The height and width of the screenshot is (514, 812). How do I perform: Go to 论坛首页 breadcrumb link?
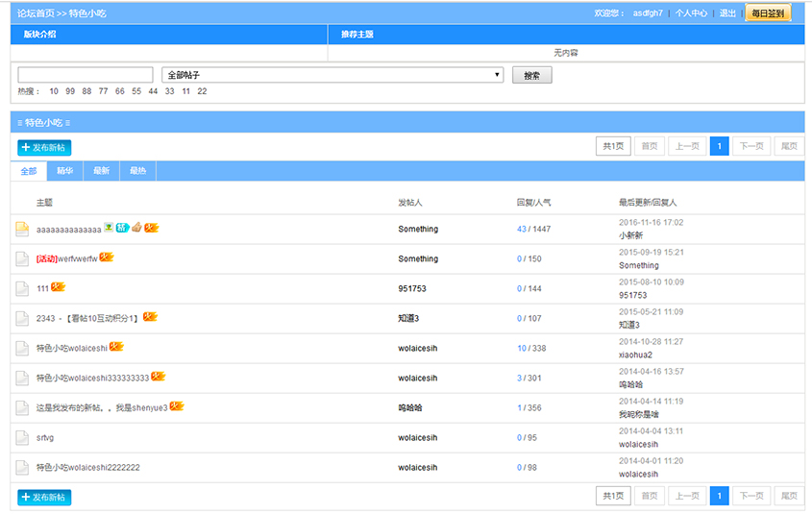point(36,13)
